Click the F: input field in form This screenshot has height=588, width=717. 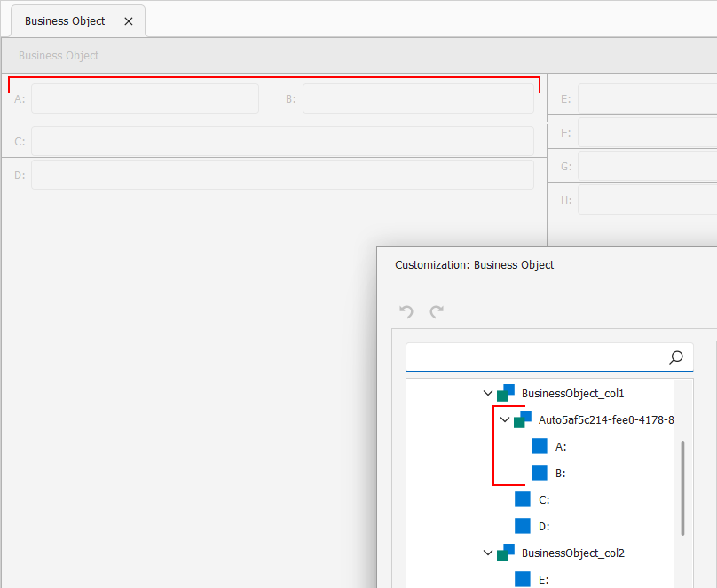648,132
